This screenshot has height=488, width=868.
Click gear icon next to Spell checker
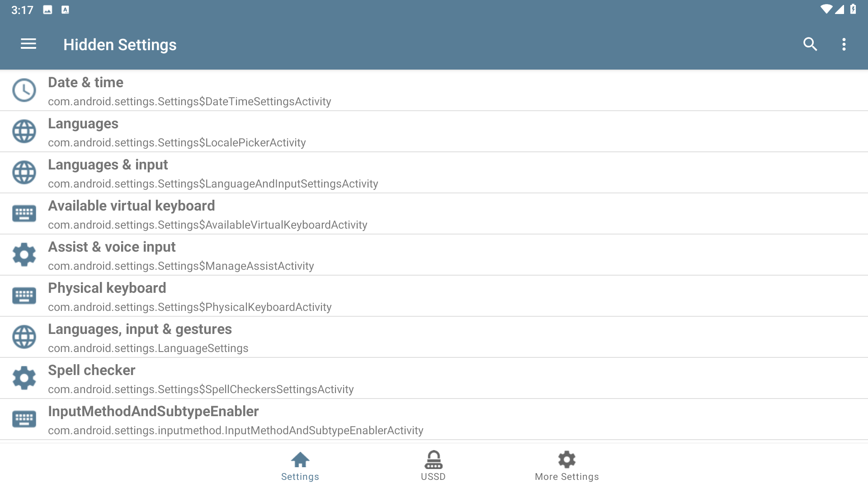[24, 378]
